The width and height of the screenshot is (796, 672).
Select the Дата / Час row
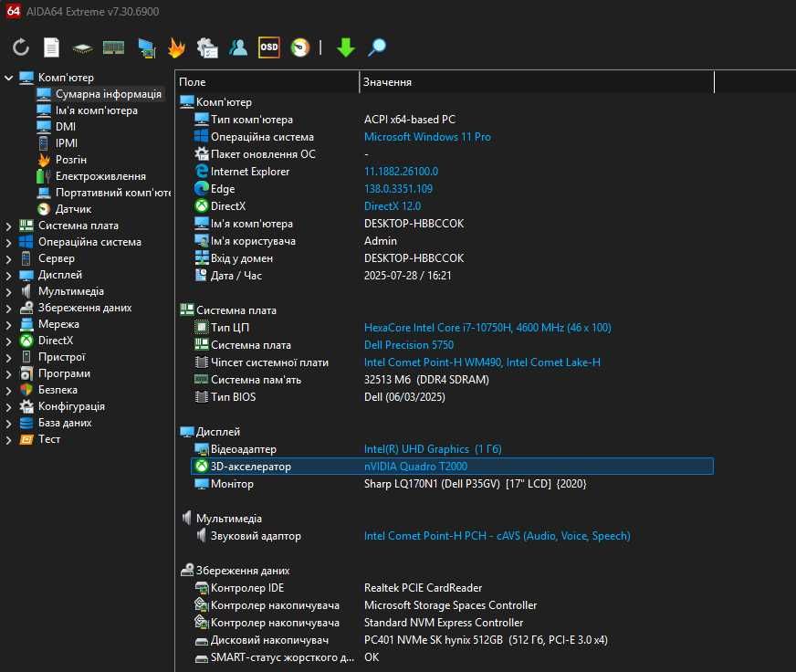click(x=453, y=276)
